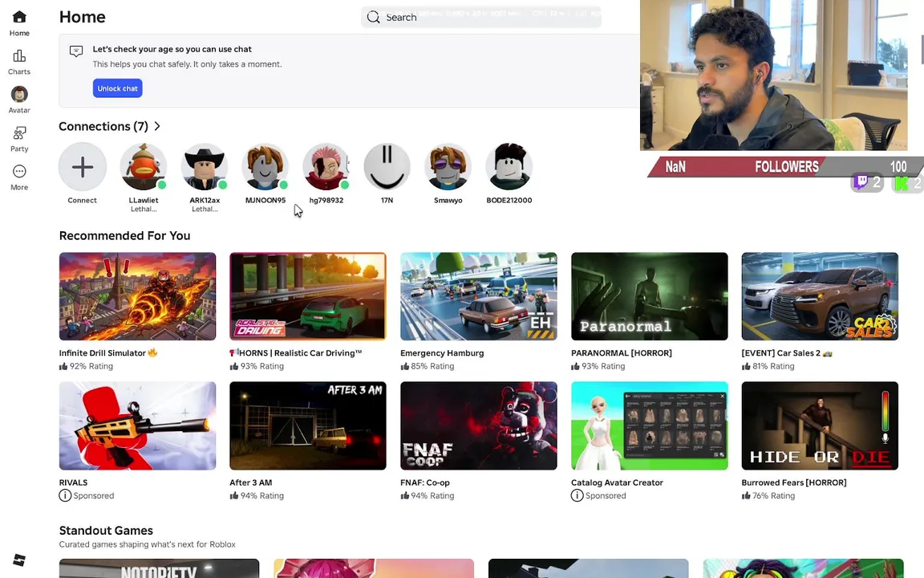Click the Connect plus icon
This screenshot has width=924, height=578.
(83, 167)
